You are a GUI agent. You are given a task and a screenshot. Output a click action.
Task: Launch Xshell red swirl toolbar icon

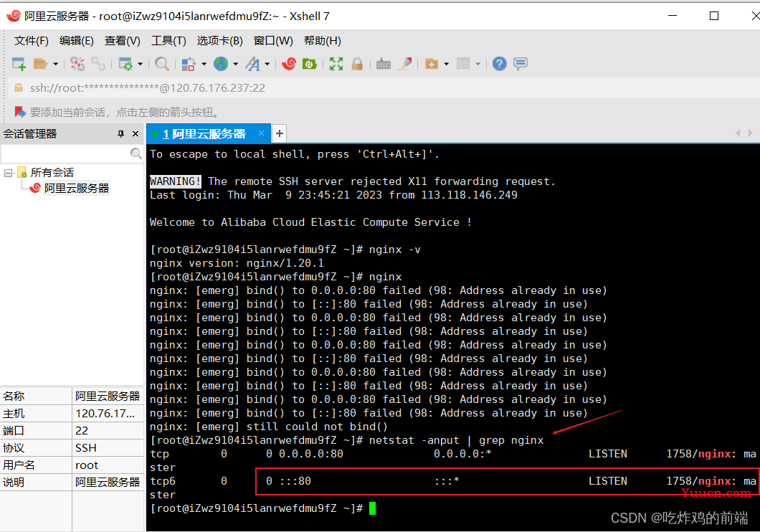(x=289, y=64)
